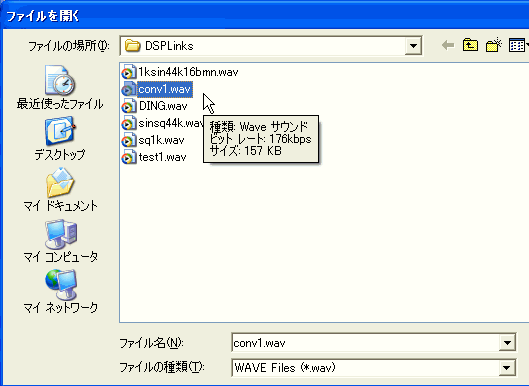Select test1.wav in the list
This screenshot has height=386, width=529.
(154, 157)
